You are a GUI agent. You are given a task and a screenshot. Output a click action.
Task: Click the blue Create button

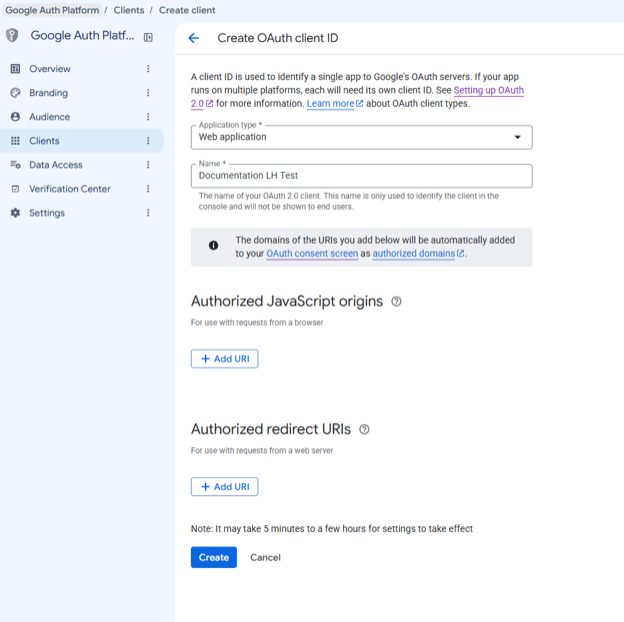pyautogui.click(x=214, y=557)
